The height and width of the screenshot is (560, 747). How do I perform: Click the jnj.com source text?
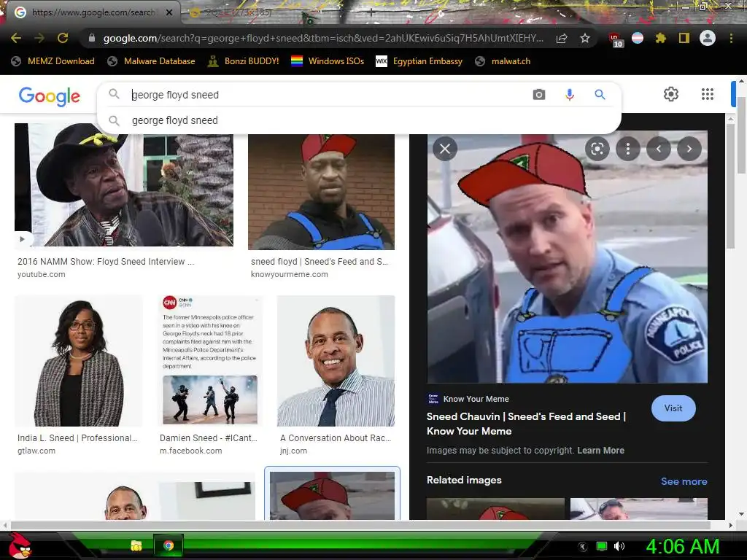pos(293,451)
